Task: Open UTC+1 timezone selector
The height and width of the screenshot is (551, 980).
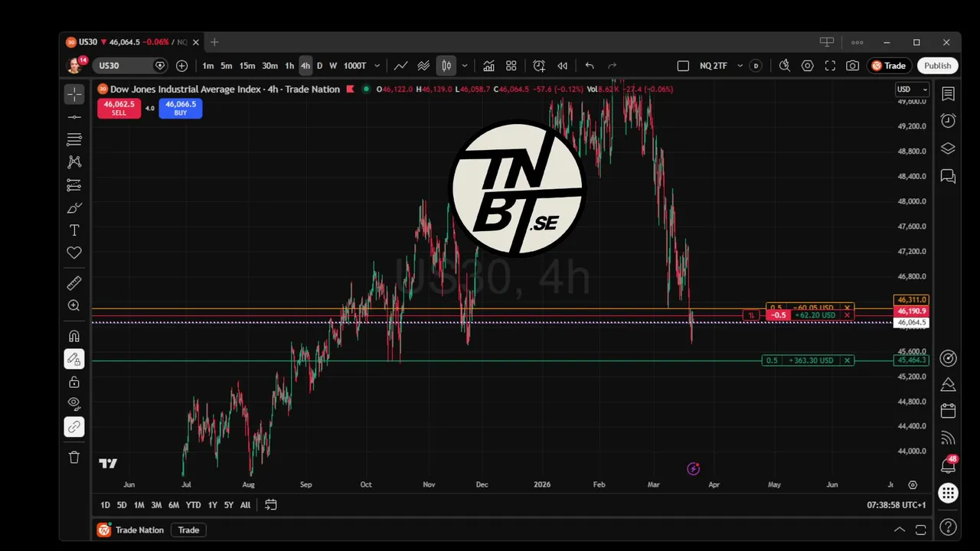Action: 897,505
